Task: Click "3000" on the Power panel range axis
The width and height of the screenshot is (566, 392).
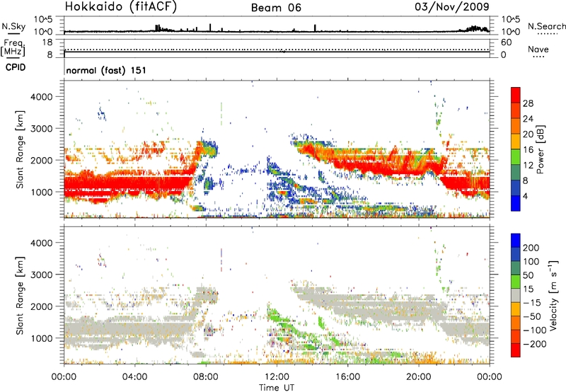Action: pyautogui.click(x=42, y=129)
